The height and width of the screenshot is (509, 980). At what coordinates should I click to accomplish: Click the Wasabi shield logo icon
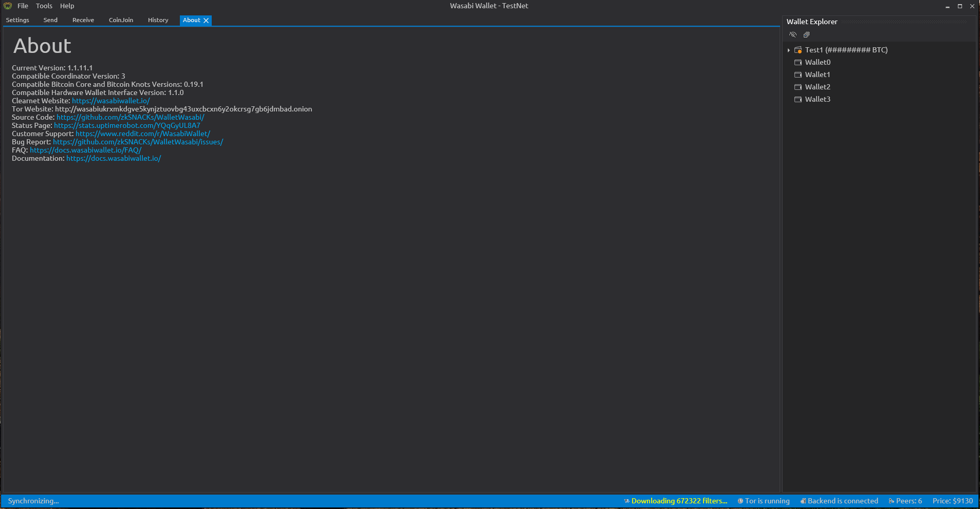(8, 6)
